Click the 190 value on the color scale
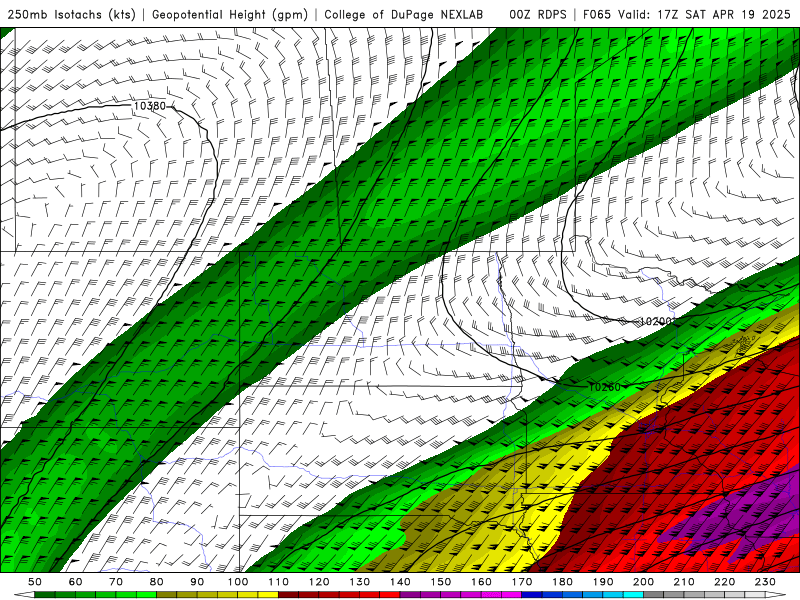This screenshot has width=800, height=600. click(x=603, y=582)
